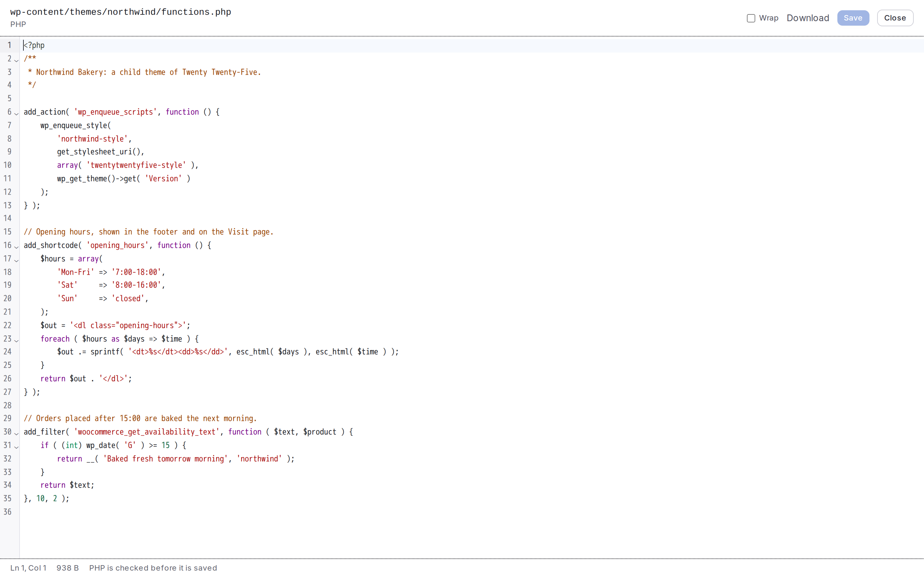Click line number 29 in the gutter

click(8, 418)
